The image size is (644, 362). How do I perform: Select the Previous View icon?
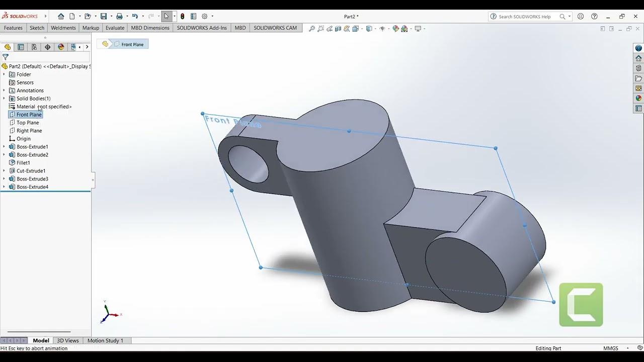330,29
